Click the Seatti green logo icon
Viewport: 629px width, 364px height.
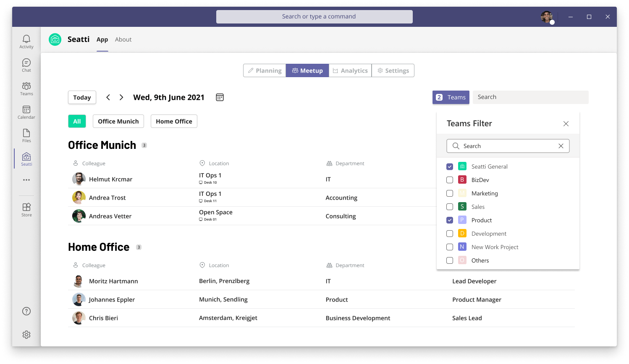(55, 39)
